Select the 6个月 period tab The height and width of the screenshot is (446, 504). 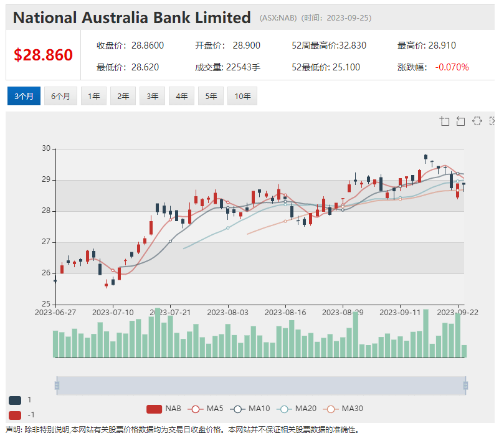[61, 96]
